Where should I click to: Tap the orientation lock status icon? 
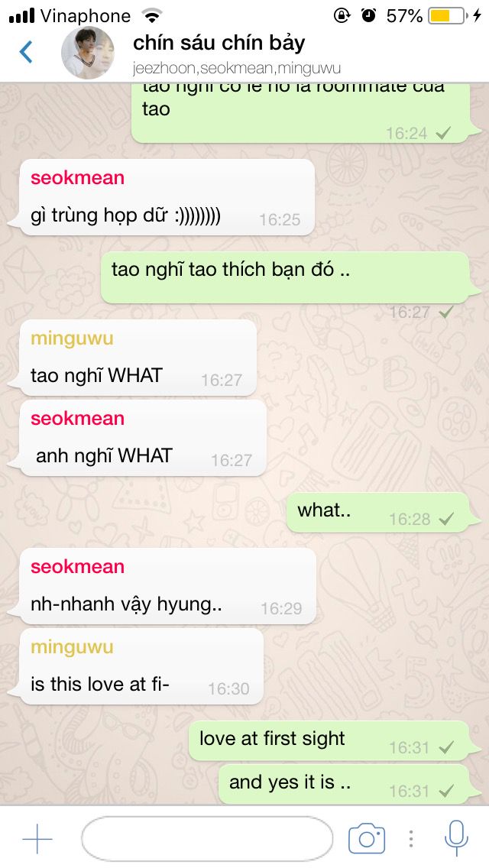342,15
